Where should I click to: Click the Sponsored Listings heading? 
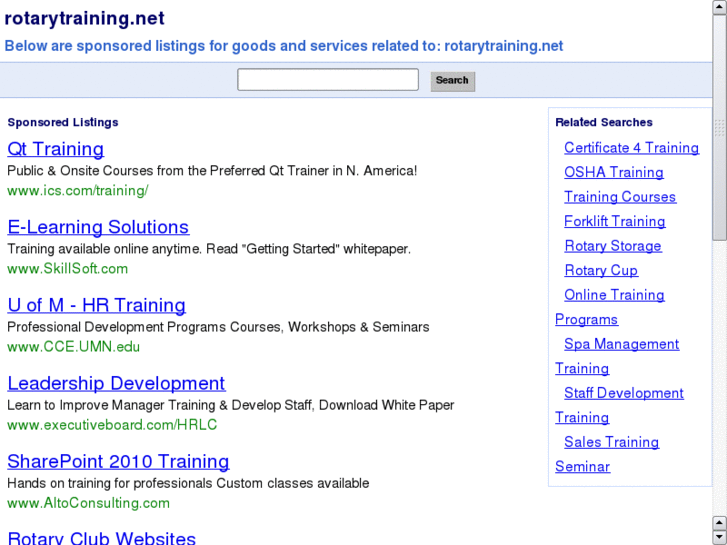click(63, 122)
